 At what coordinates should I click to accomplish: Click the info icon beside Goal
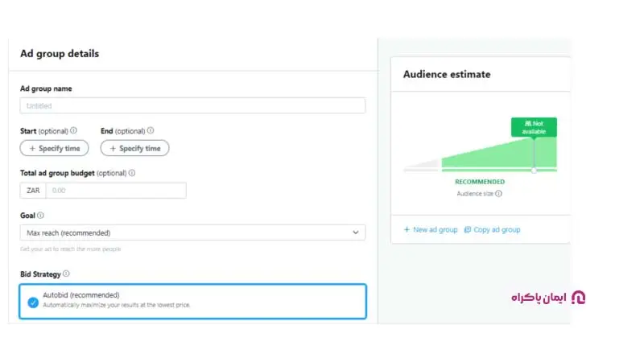pos(40,216)
